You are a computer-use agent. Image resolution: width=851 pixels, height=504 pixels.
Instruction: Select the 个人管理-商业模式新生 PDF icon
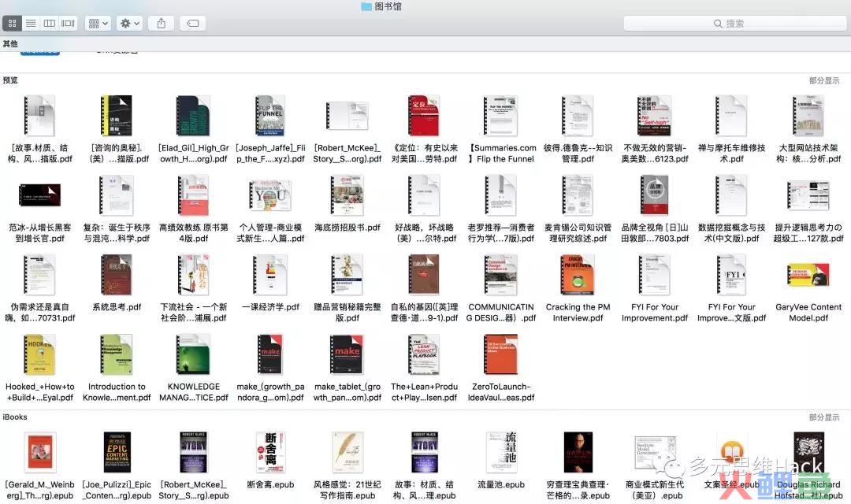point(271,195)
